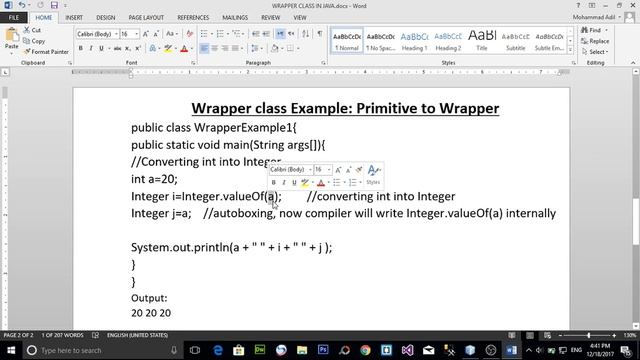Expand the Bullets dropdown in the ribbon

coord(212,34)
